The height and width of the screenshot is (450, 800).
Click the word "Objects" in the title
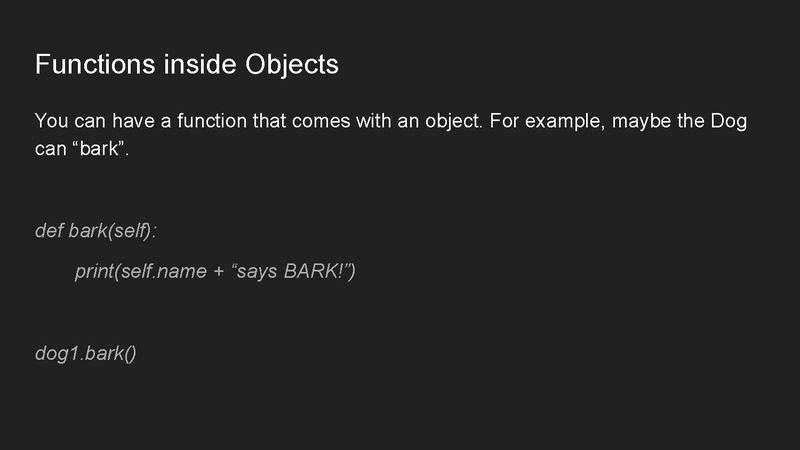tap(292, 65)
